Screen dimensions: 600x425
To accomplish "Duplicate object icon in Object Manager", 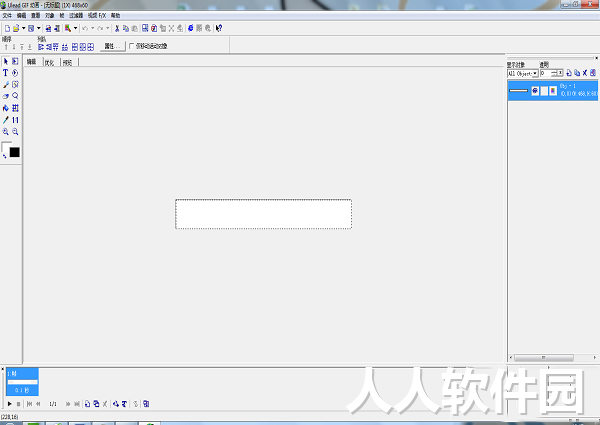I will [577, 73].
